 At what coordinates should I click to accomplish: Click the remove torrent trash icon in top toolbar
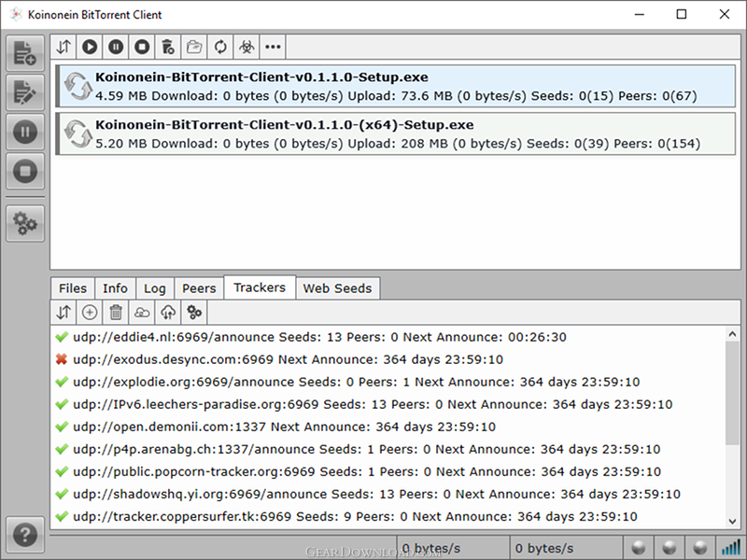click(x=168, y=47)
